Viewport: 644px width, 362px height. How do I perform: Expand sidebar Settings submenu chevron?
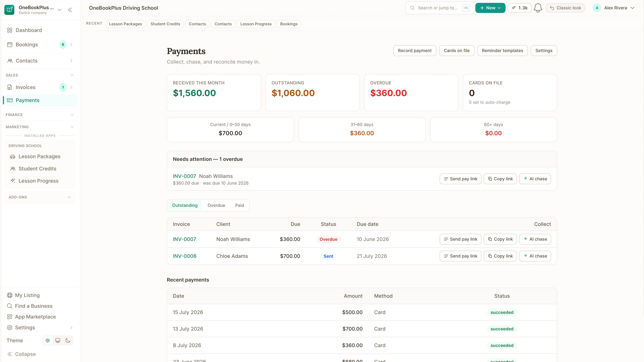pos(71,328)
